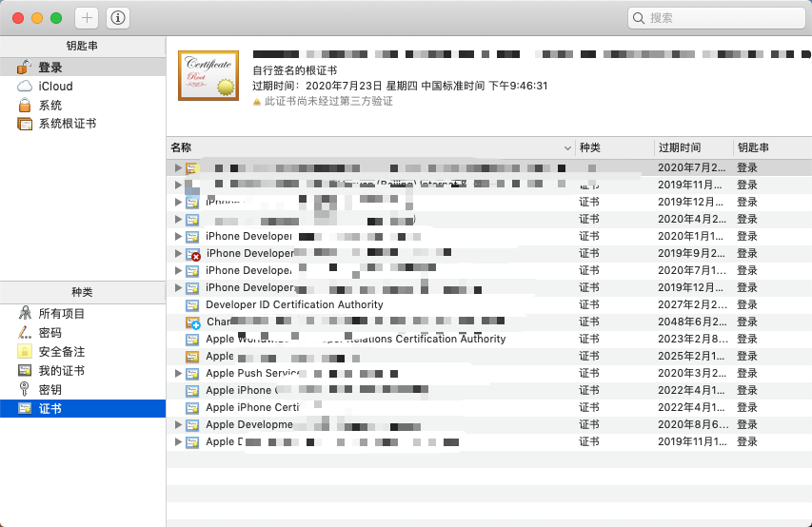Screen dimensions: 812x527
Task: Select Developer ID Certification Authority certificate
Action: click(294, 304)
